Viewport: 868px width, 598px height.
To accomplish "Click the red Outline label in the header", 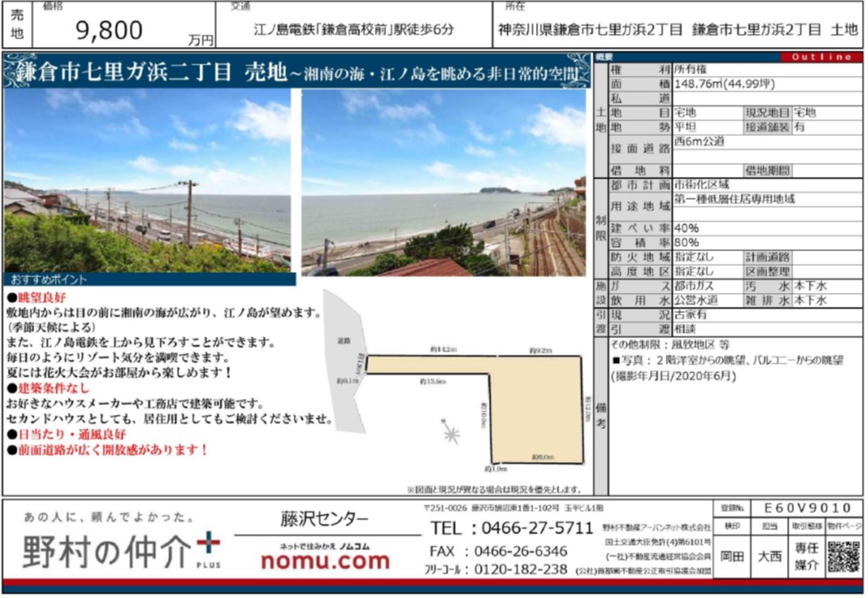I will pyautogui.click(x=820, y=57).
